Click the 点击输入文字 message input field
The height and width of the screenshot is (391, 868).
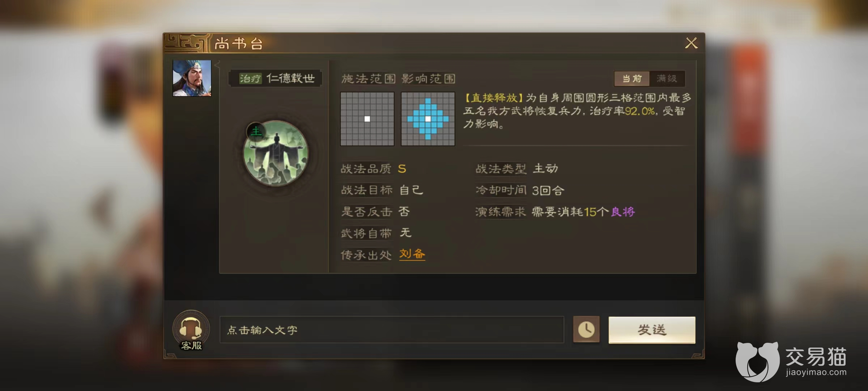tap(392, 330)
